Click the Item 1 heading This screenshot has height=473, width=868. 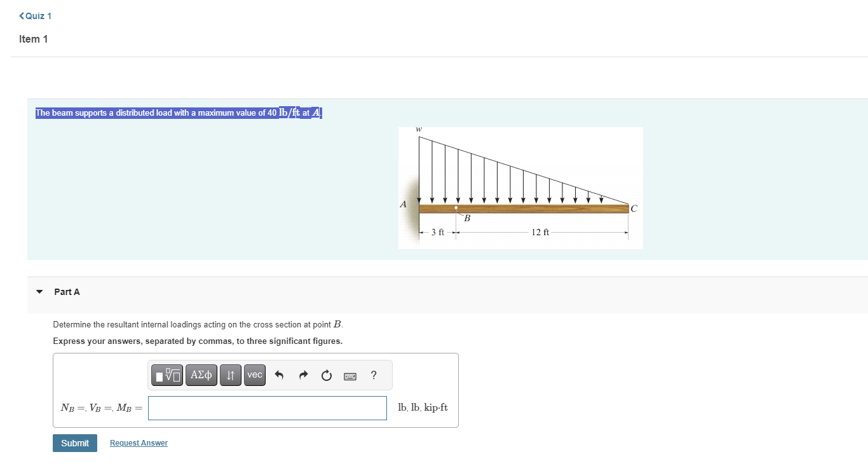pyautogui.click(x=33, y=39)
